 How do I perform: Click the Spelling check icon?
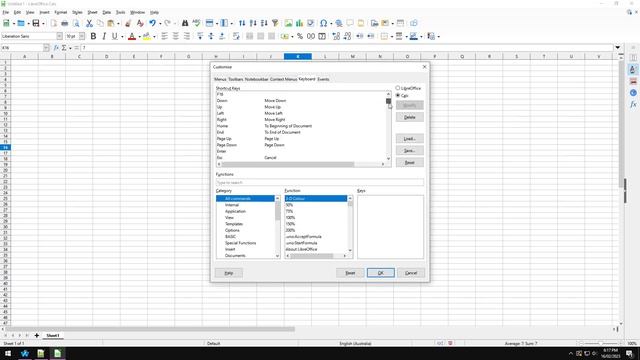coord(196,23)
